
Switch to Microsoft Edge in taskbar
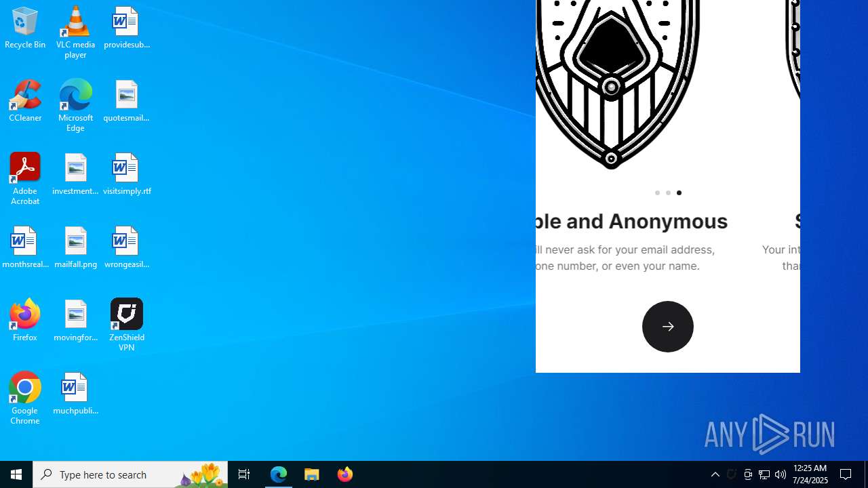(279, 474)
